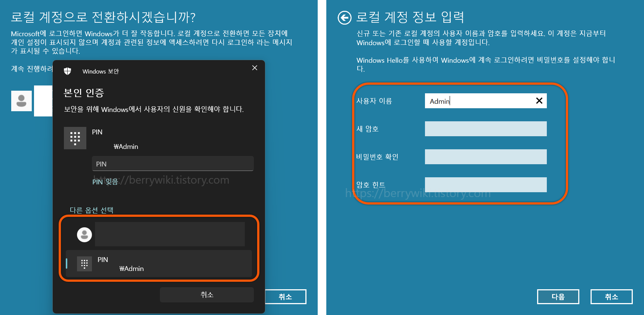Image resolution: width=644 pixels, height=315 pixels.
Task: Choose the PIN ₩Admin sign-in option
Action: tap(159, 263)
